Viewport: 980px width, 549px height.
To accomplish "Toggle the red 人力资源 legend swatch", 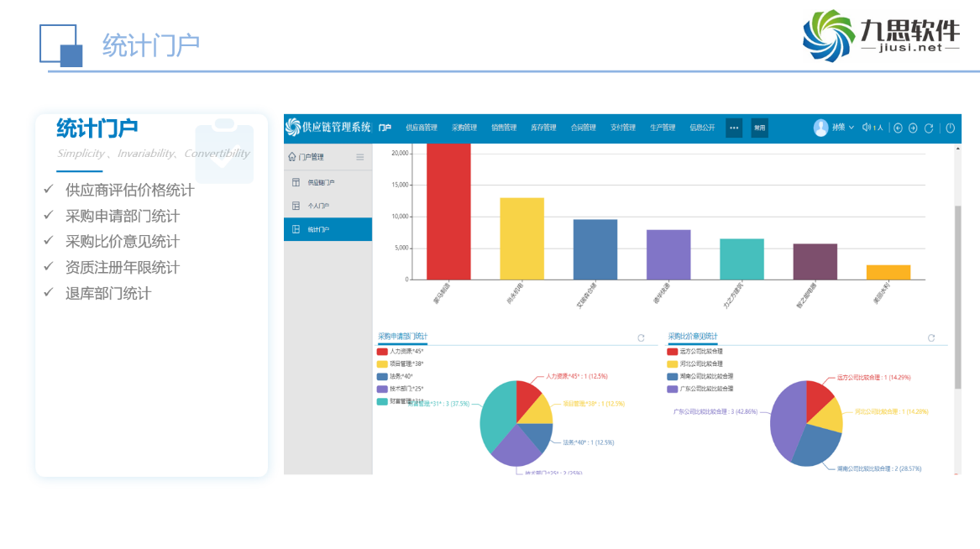I will coord(382,352).
